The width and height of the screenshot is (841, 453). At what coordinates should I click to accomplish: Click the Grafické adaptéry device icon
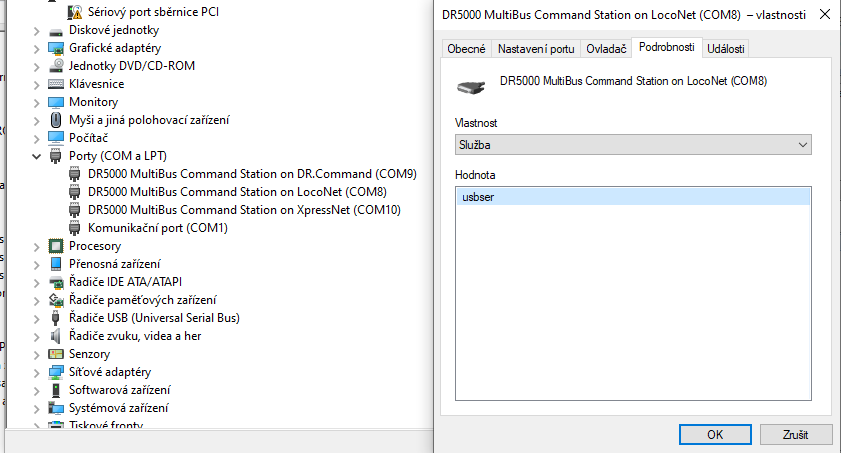click(x=57, y=48)
